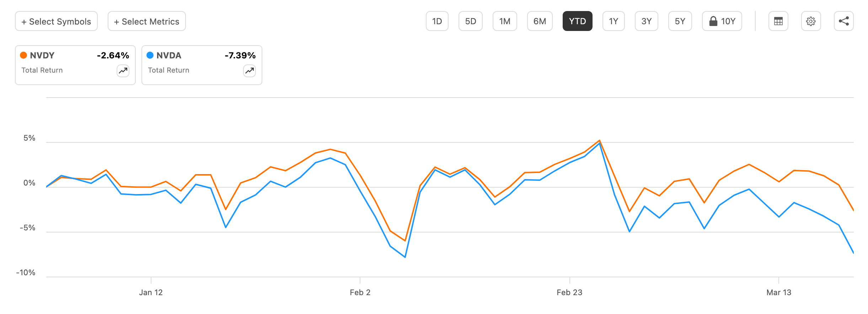
Task: Open the Select Metrics picker
Action: [x=146, y=21]
